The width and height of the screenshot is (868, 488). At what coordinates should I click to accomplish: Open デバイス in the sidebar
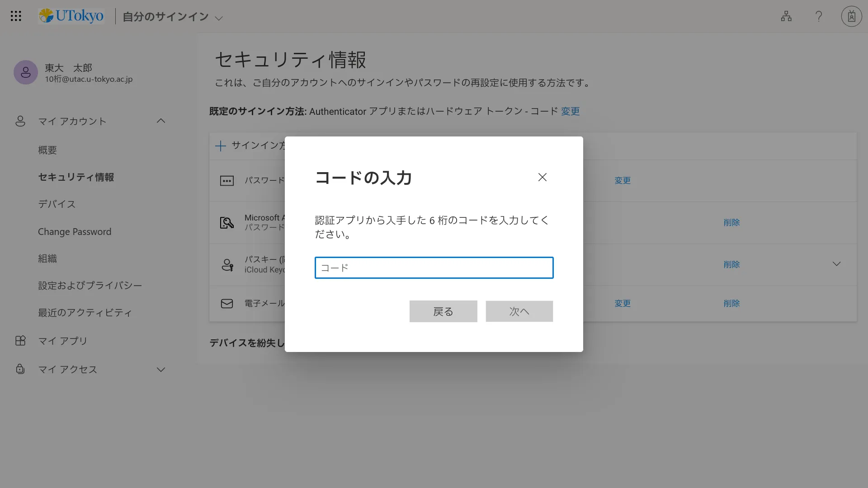click(x=57, y=204)
